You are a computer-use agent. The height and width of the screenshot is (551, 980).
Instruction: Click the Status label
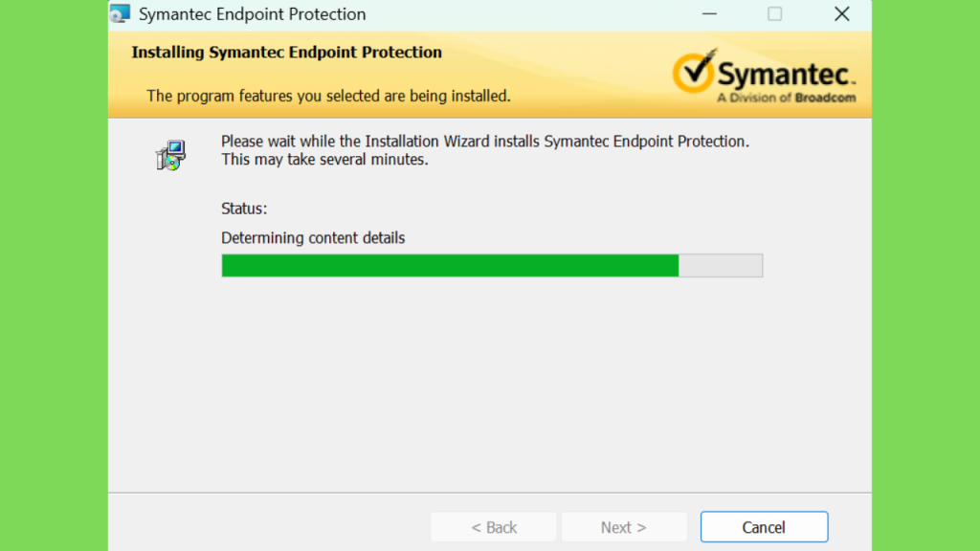(244, 209)
